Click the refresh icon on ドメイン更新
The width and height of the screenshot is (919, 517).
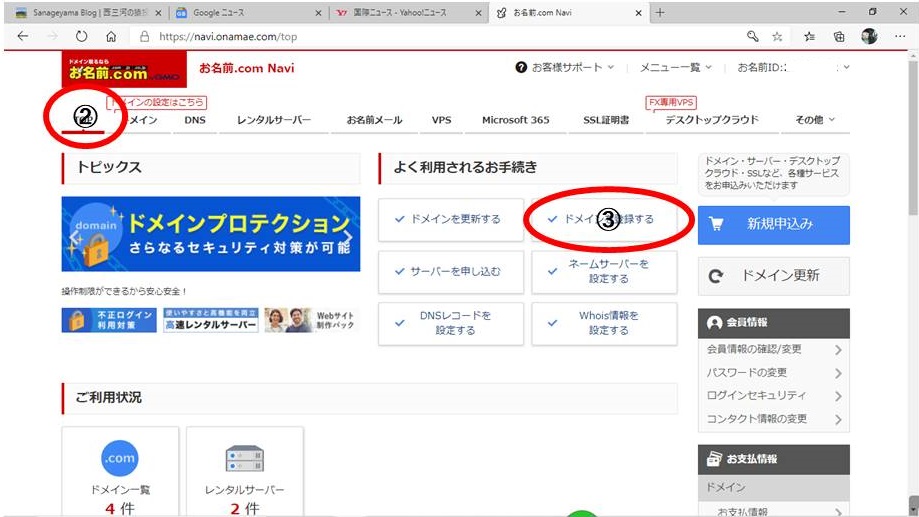(716, 275)
